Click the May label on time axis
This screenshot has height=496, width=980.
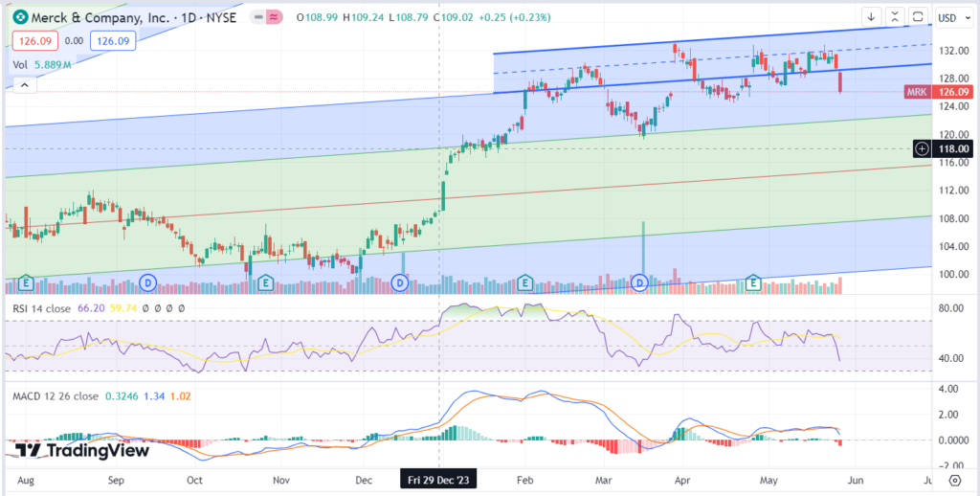[768, 481]
